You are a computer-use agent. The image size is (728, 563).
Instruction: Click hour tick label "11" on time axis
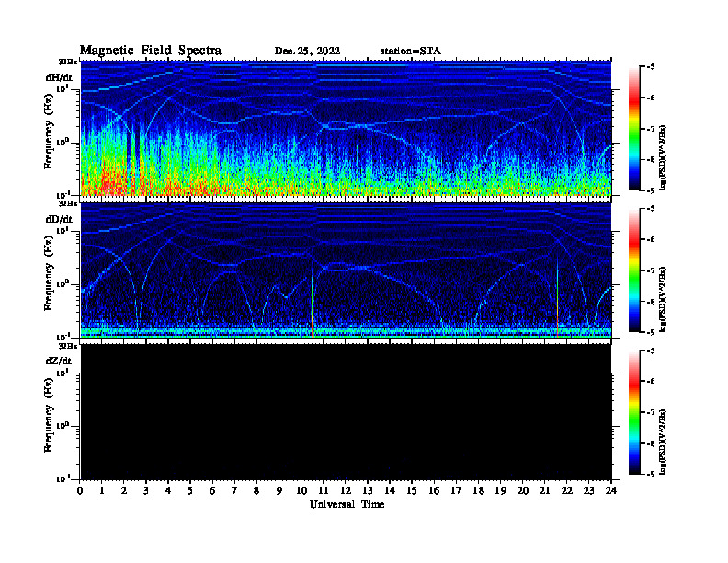[x=324, y=491]
